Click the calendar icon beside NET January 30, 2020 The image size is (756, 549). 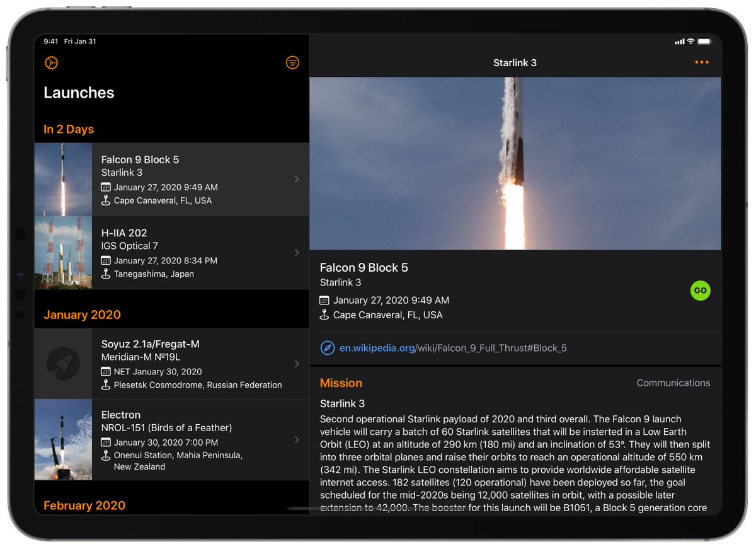[x=106, y=372]
